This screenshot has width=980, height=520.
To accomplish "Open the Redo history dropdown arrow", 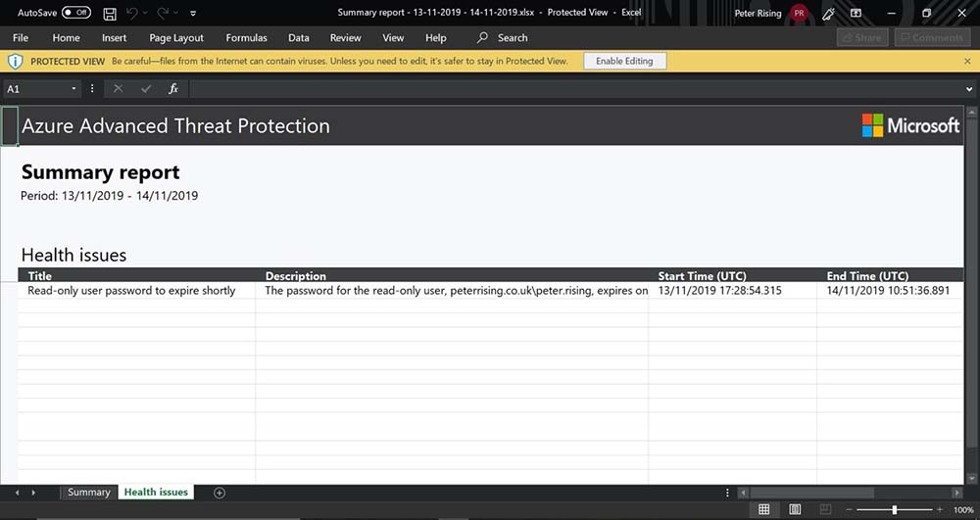I will tap(176, 13).
